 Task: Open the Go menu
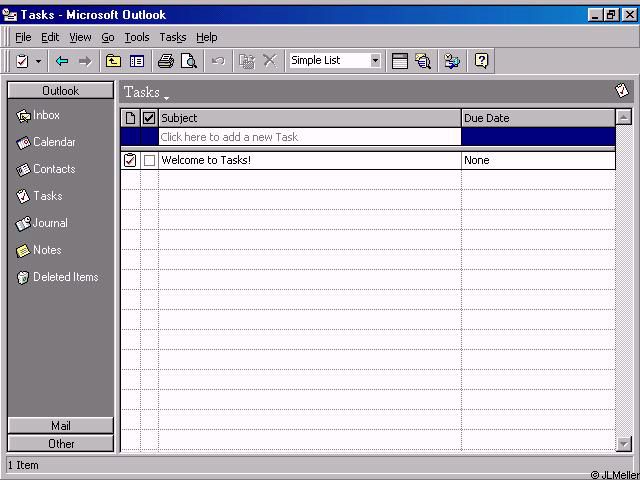point(108,38)
